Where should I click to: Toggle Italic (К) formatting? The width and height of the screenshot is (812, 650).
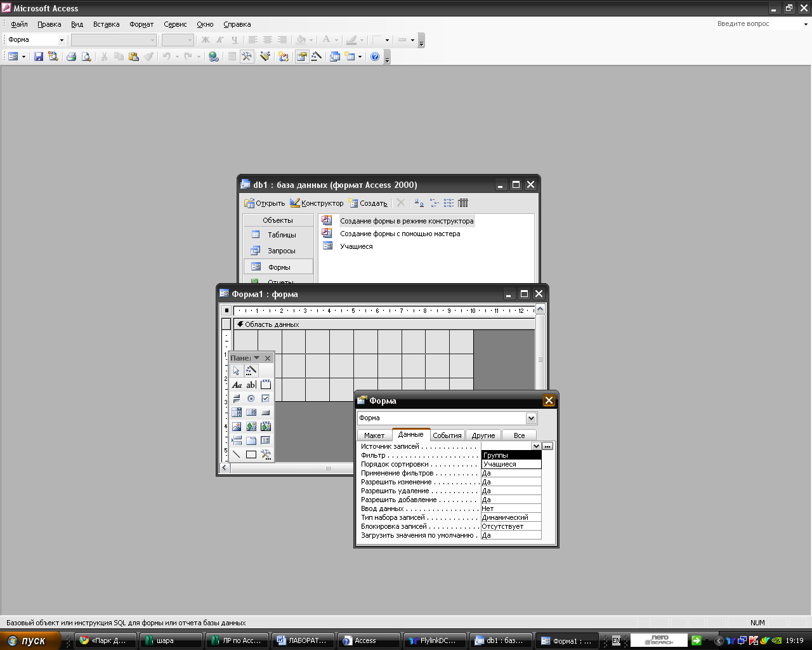(x=220, y=40)
